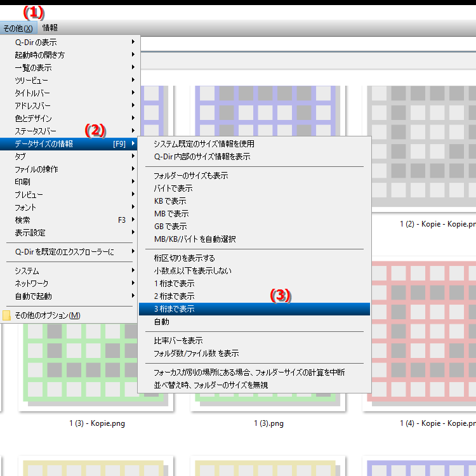Select 1 桁まで表示
The image size is (476, 476).
pos(255,284)
